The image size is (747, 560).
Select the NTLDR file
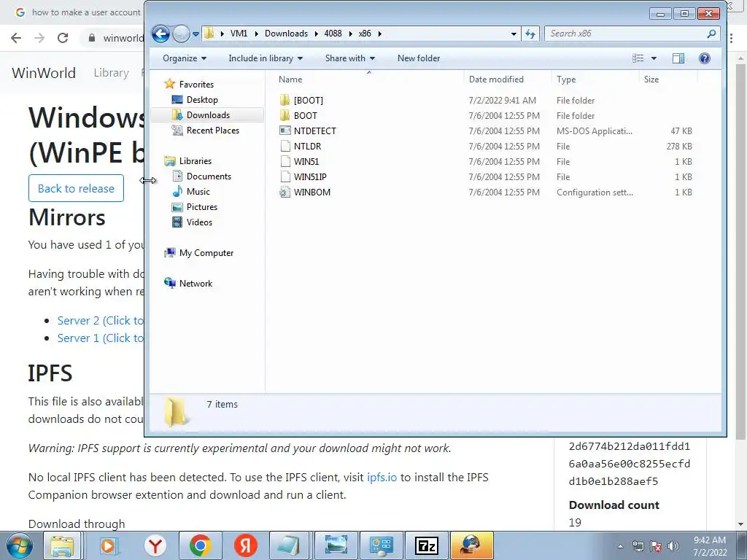(x=307, y=146)
